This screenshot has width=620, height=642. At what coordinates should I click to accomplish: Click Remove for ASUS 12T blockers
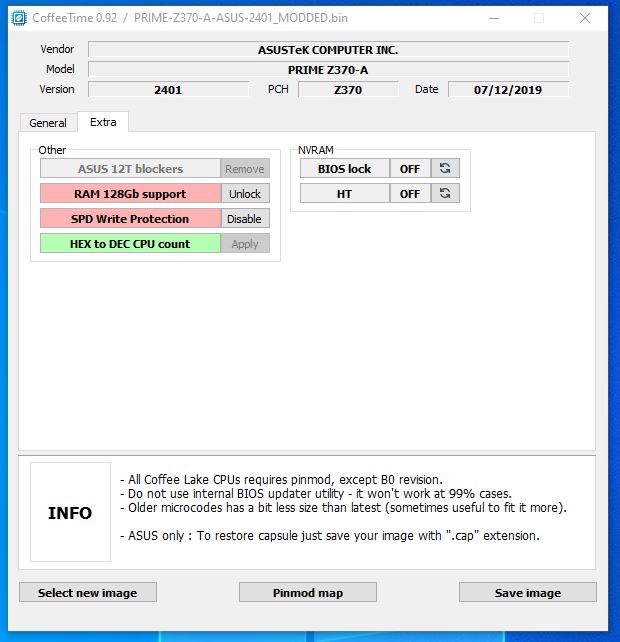click(x=245, y=169)
